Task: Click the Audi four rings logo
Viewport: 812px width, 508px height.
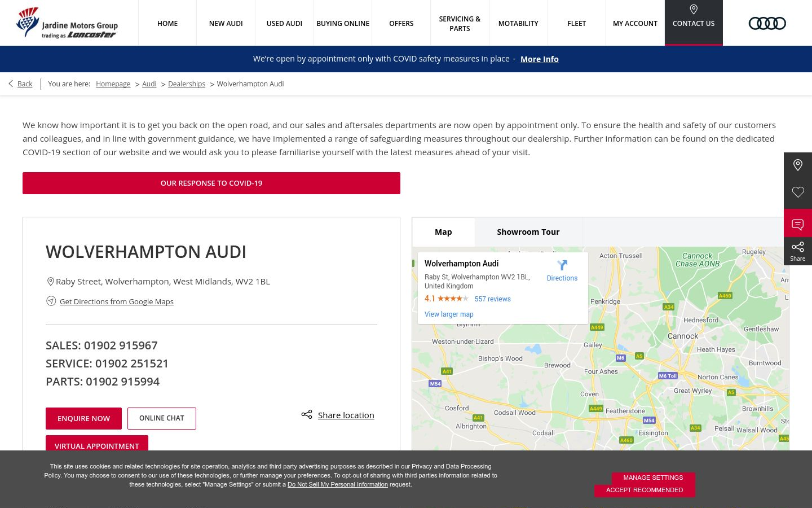Action: point(767,23)
